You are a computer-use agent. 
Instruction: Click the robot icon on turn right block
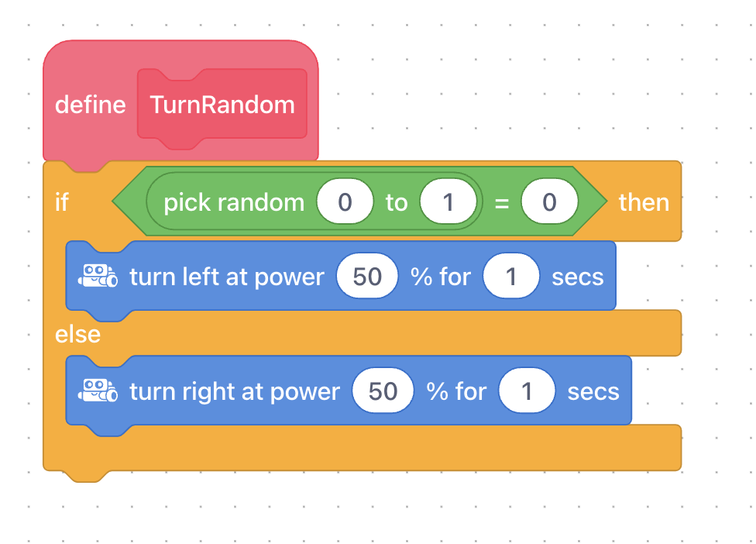pyautogui.click(x=98, y=391)
